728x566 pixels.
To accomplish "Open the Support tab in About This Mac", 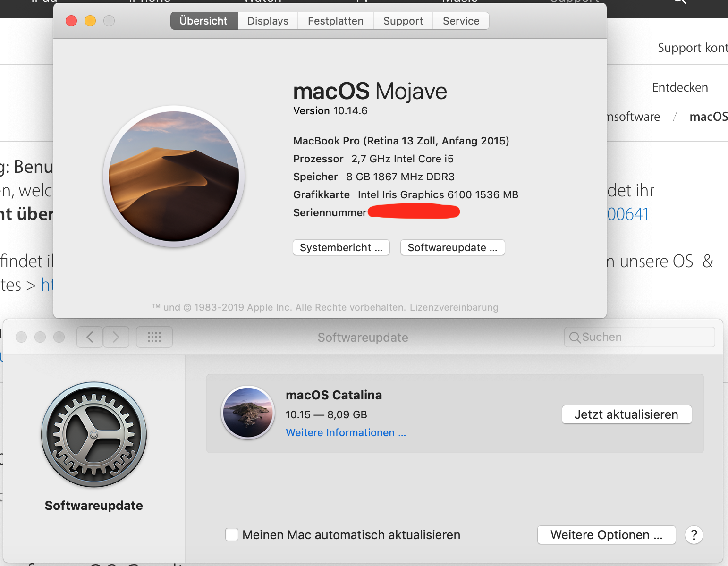I will 403,21.
